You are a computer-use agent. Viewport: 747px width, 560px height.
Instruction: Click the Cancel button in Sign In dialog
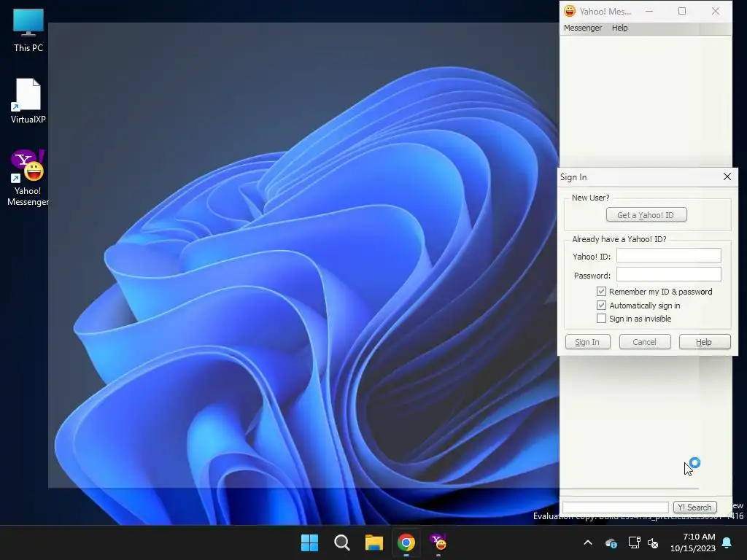pyautogui.click(x=645, y=342)
